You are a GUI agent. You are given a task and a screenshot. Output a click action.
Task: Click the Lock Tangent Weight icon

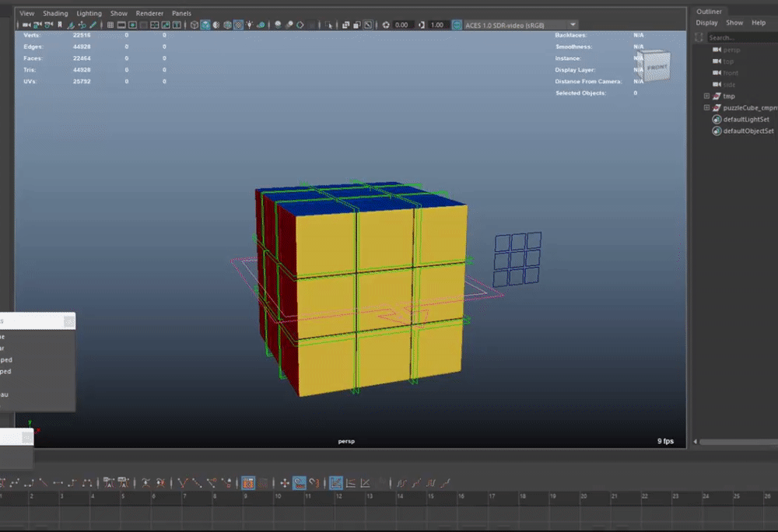coord(226,483)
